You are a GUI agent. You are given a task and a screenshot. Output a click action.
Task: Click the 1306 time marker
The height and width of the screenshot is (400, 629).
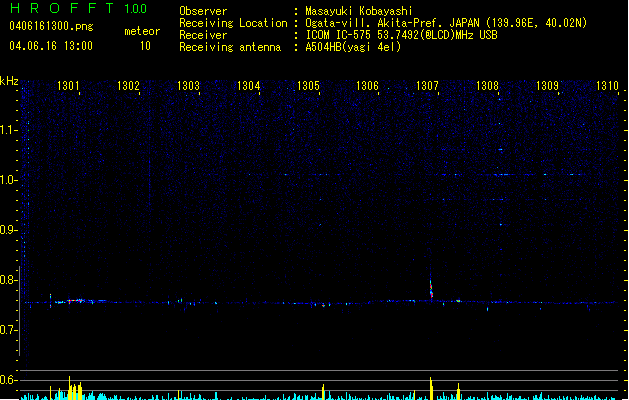click(x=367, y=86)
